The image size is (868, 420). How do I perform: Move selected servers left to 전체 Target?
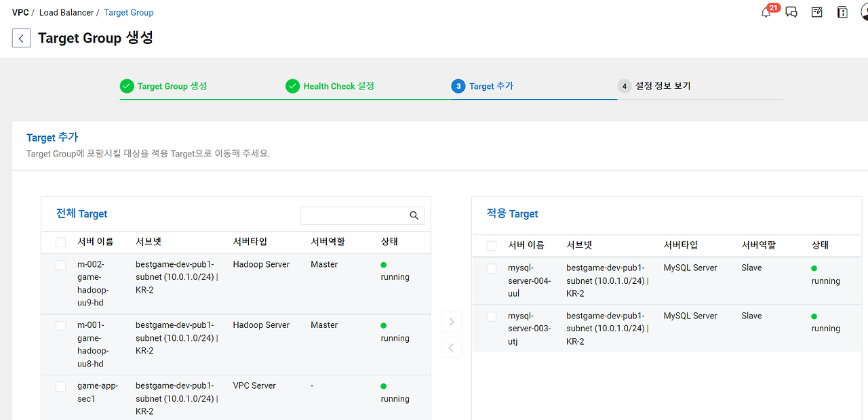coord(451,348)
